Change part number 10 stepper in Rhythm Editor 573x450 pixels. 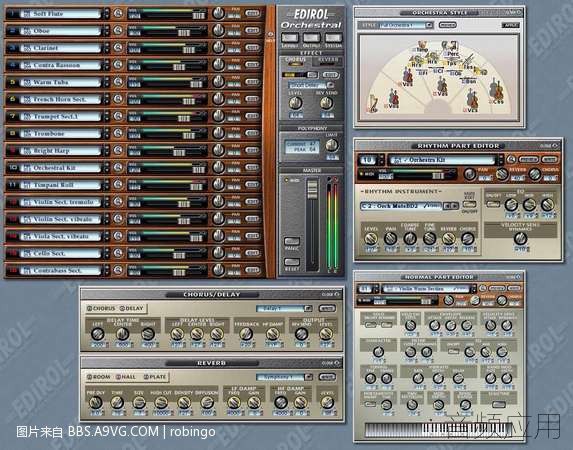click(381, 160)
